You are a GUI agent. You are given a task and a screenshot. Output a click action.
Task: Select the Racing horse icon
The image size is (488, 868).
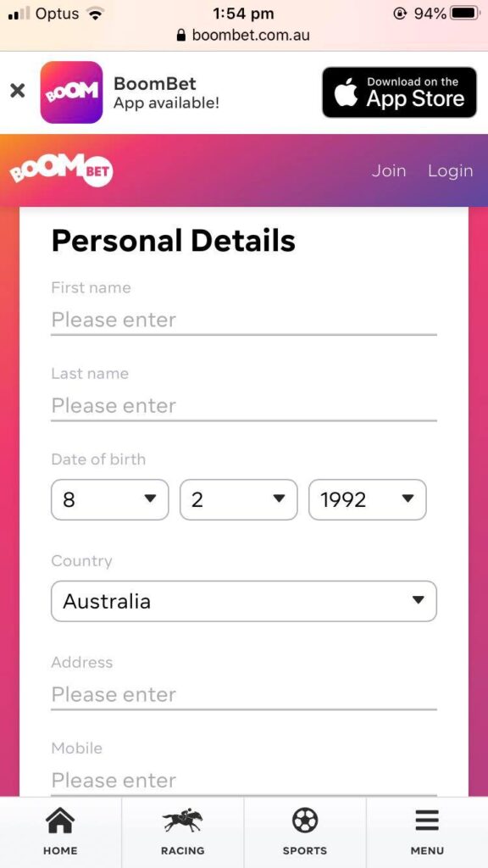pyautogui.click(x=182, y=819)
